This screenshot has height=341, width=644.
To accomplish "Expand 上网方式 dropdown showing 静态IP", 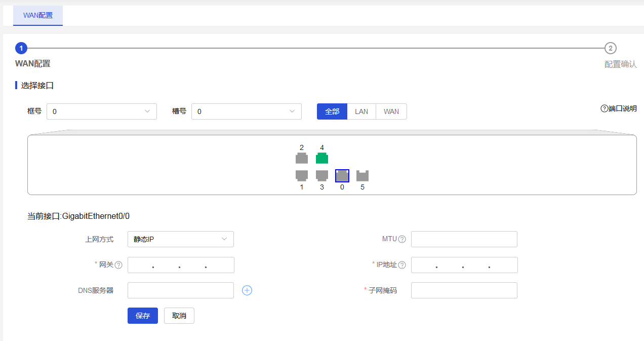I will click(181, 239).
